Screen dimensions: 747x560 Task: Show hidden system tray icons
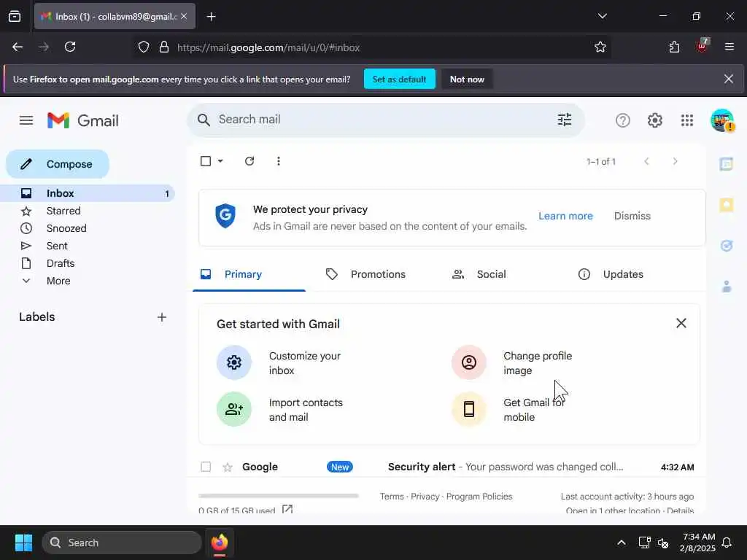pyautogui.click(x=622, y=542)
